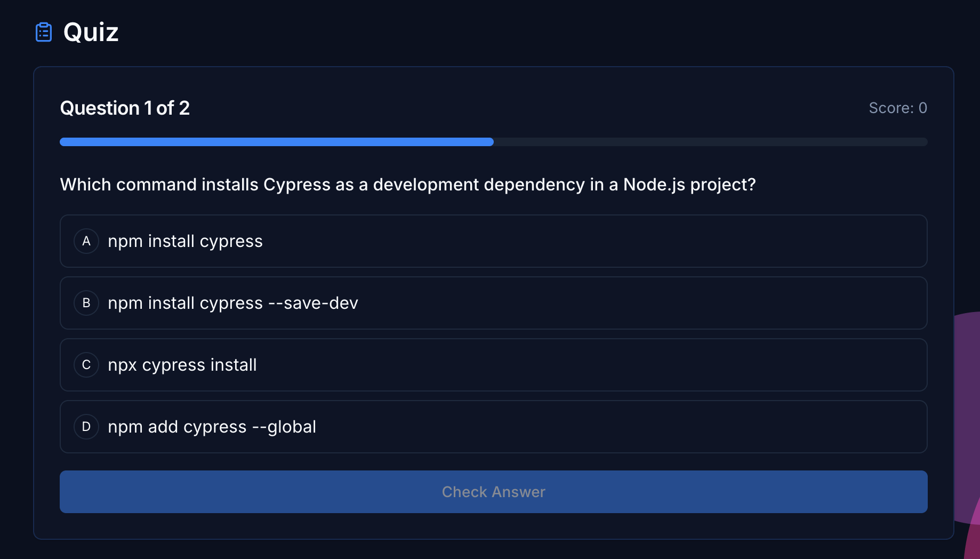The image size is (980, 559).
Task: Click the Quiz heading text
Action: click(x=91, y=32)
